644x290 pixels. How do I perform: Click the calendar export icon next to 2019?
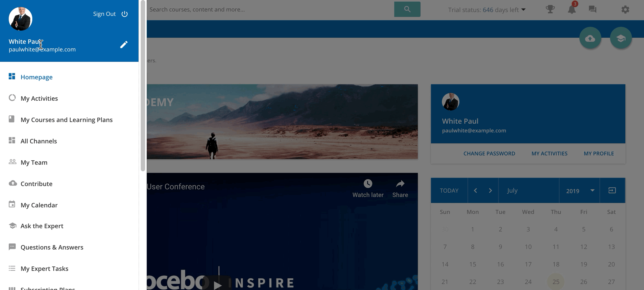tap(612, 190)
